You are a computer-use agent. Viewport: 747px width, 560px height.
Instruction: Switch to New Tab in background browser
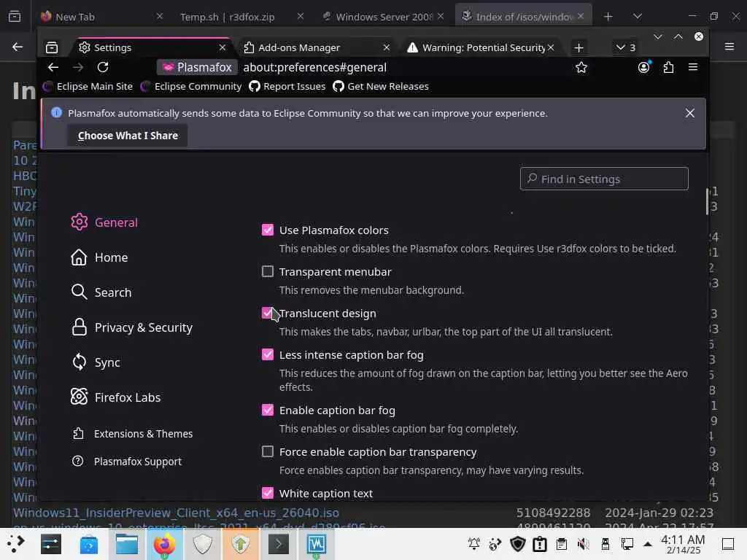tap(101, 17)
